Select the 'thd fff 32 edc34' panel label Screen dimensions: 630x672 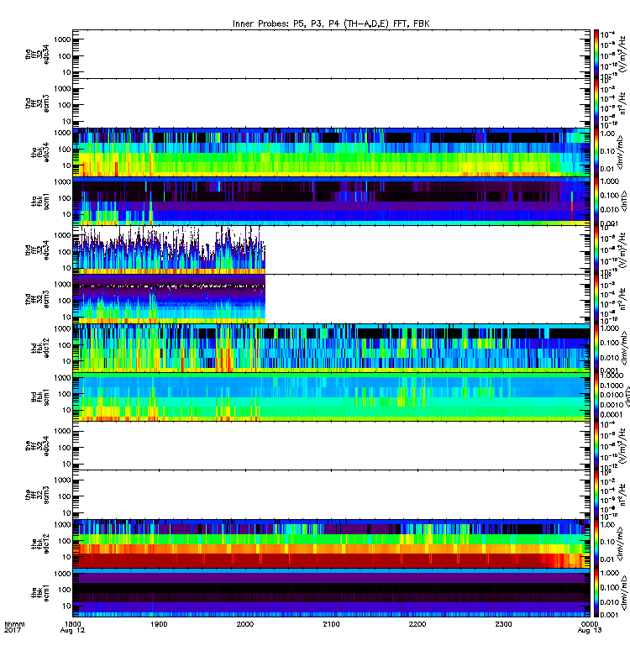(37, 249)
